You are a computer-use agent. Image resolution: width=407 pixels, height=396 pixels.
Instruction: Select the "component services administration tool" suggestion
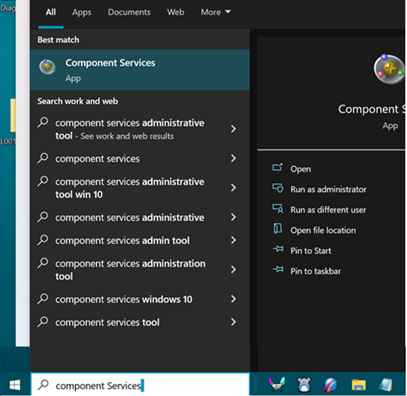pos(140,270)
